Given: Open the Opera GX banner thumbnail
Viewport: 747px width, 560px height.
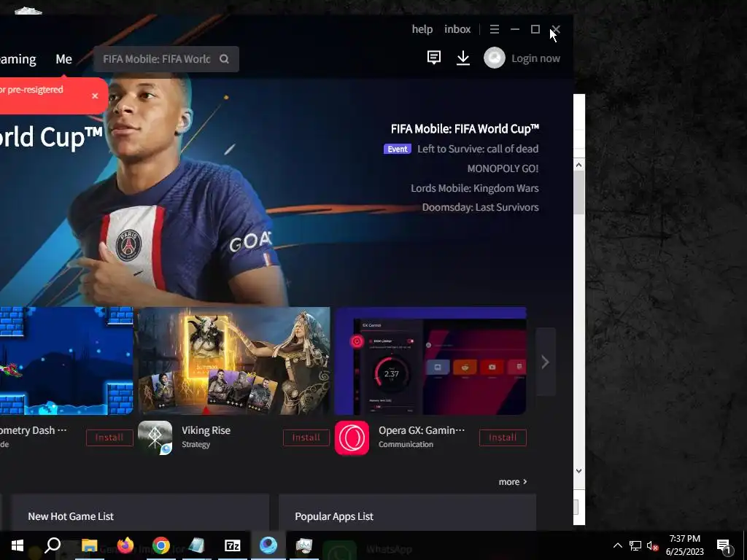Looking at the screenshot, I should coord(430,361).
